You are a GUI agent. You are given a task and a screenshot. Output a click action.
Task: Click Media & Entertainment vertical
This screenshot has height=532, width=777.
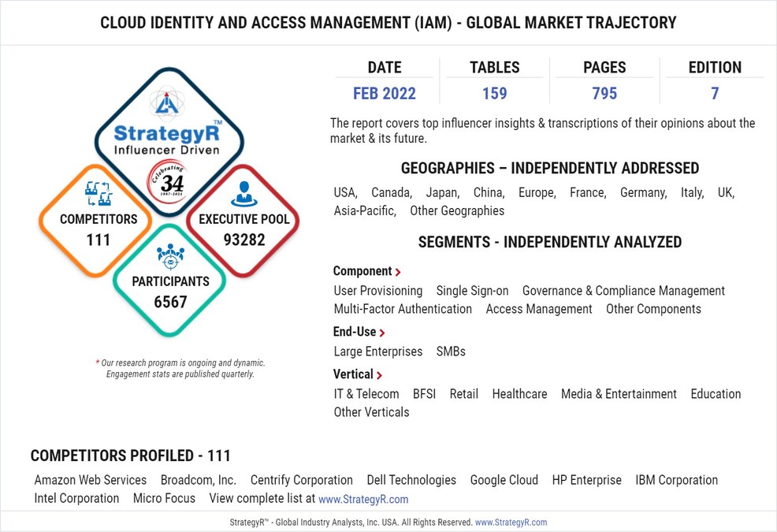coord(619,394)
